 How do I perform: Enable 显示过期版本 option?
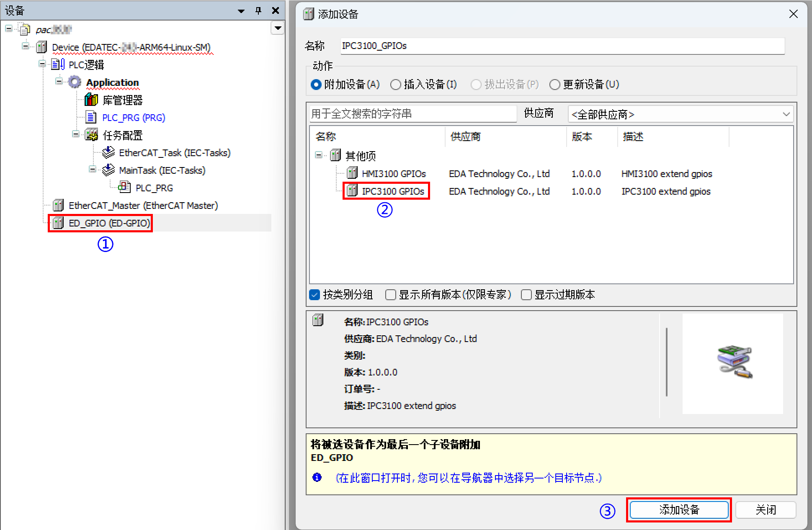(526, 295)
